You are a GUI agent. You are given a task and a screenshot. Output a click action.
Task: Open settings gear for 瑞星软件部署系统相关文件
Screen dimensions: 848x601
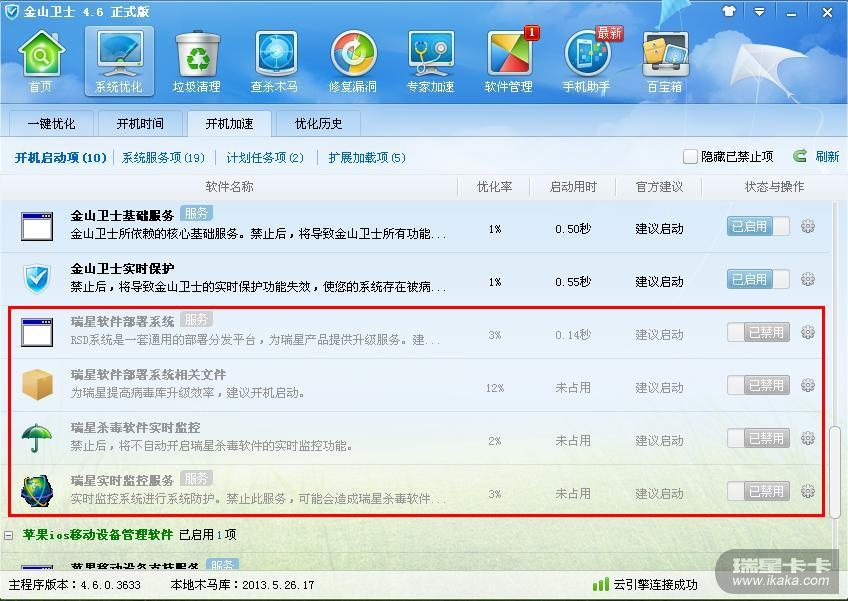coord(807,385)
